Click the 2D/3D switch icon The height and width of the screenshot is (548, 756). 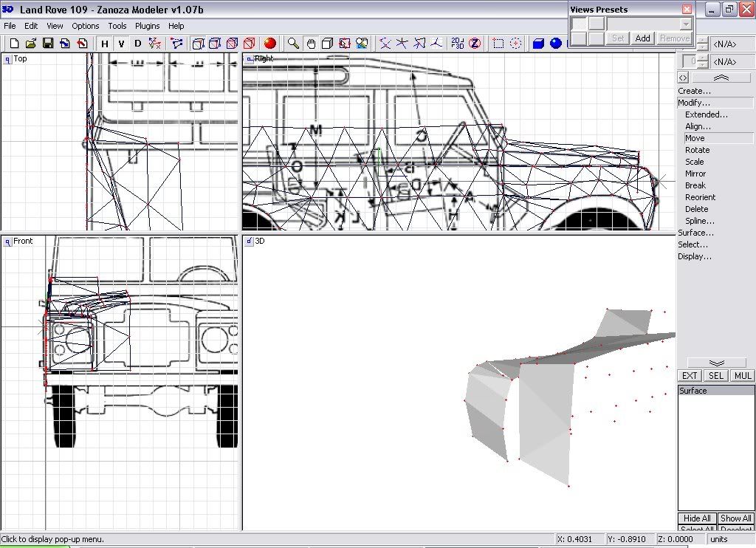pyautogui.click(x=458, y=44)
